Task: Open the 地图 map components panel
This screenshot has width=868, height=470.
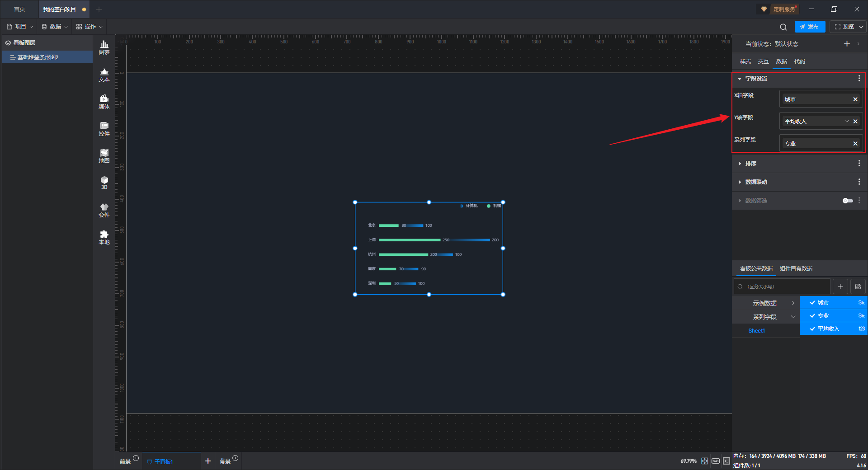Action: click(104, 156)
